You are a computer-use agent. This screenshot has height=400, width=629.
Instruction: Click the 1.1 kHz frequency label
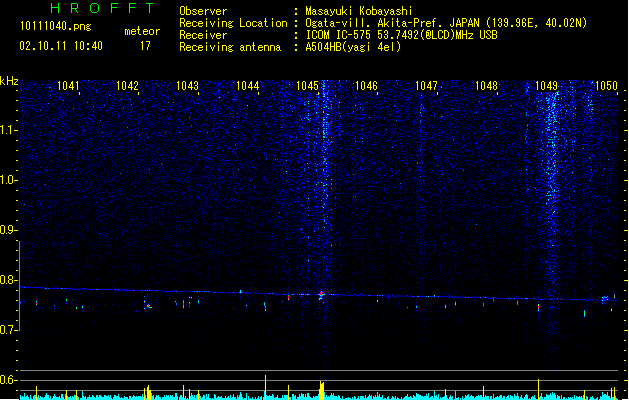[x=8, y=130]
